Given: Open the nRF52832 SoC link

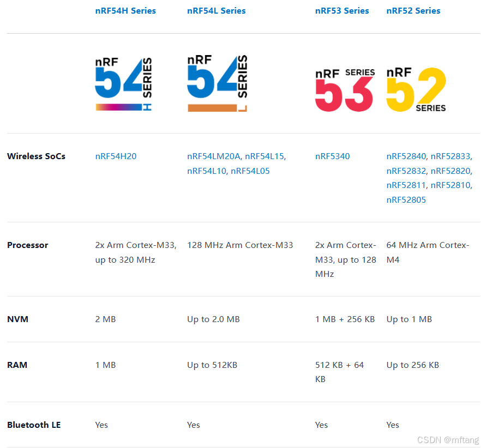Looking at the screenshot, I should tap(406, 171).
